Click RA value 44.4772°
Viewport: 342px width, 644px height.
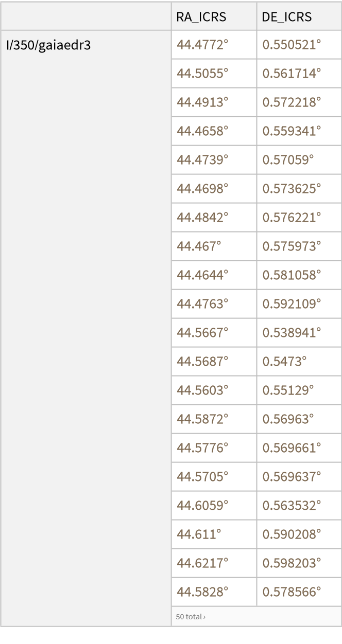202,45
